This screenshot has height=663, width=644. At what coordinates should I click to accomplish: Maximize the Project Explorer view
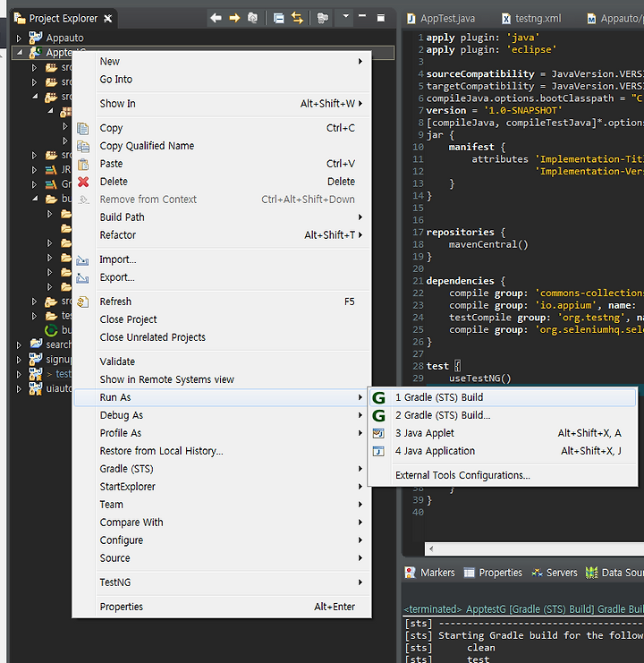click(x=381, y=18)
